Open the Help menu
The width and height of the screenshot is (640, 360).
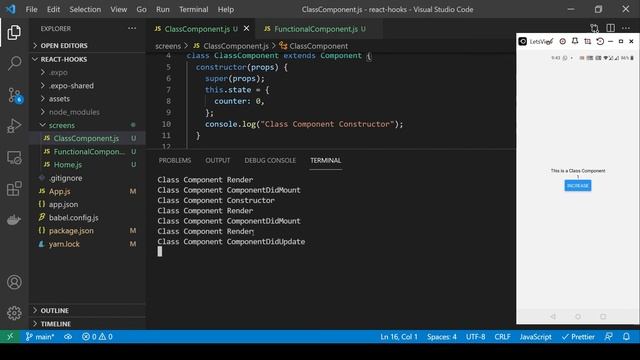pos(226,9)
